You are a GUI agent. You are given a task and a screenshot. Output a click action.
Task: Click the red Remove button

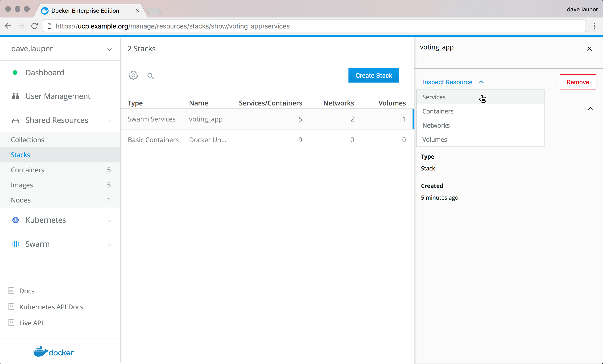[578, 82]
